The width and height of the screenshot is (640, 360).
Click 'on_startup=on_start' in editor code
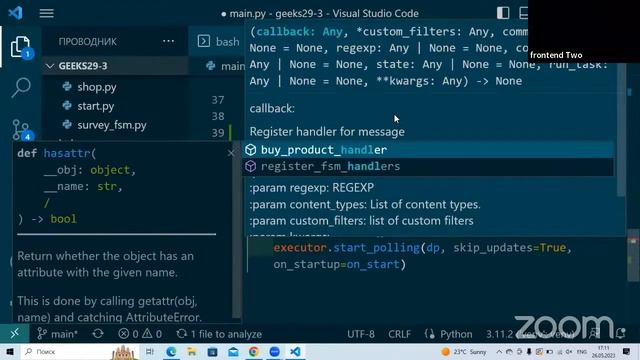point(336,264)
